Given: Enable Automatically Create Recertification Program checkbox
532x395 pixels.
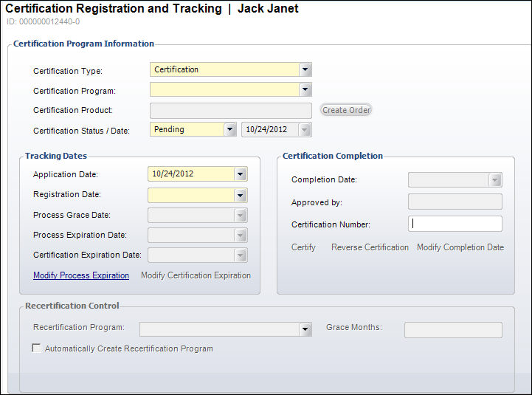Looking at the screenshot, I should [37, 348].
